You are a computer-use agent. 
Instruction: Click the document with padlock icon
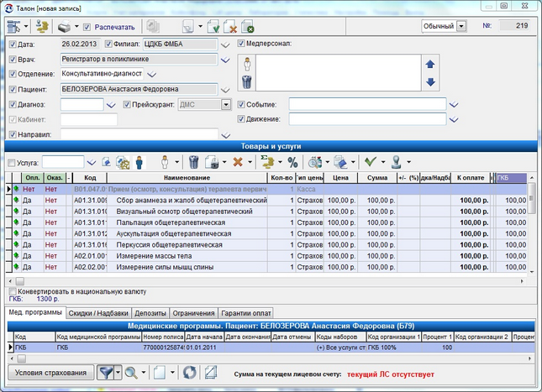[213, 162]
